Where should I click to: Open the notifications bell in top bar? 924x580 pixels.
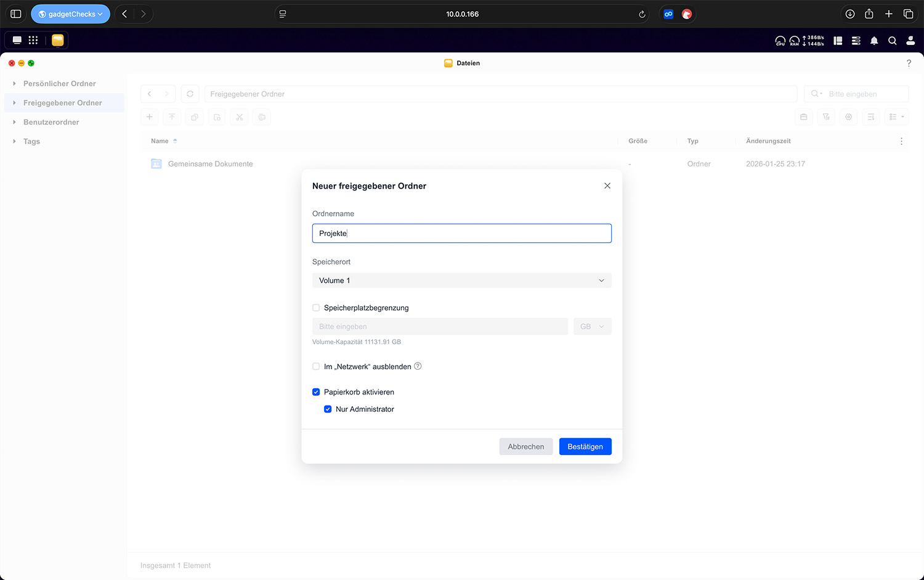coord(873,41)
